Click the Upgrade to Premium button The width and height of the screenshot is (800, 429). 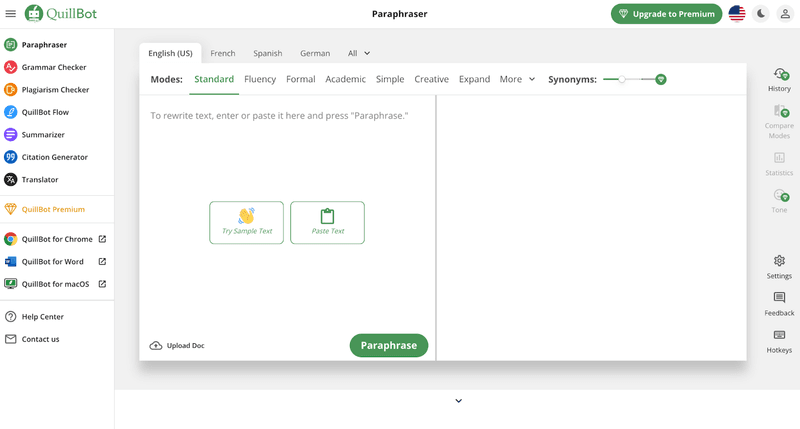coord(666,14)
